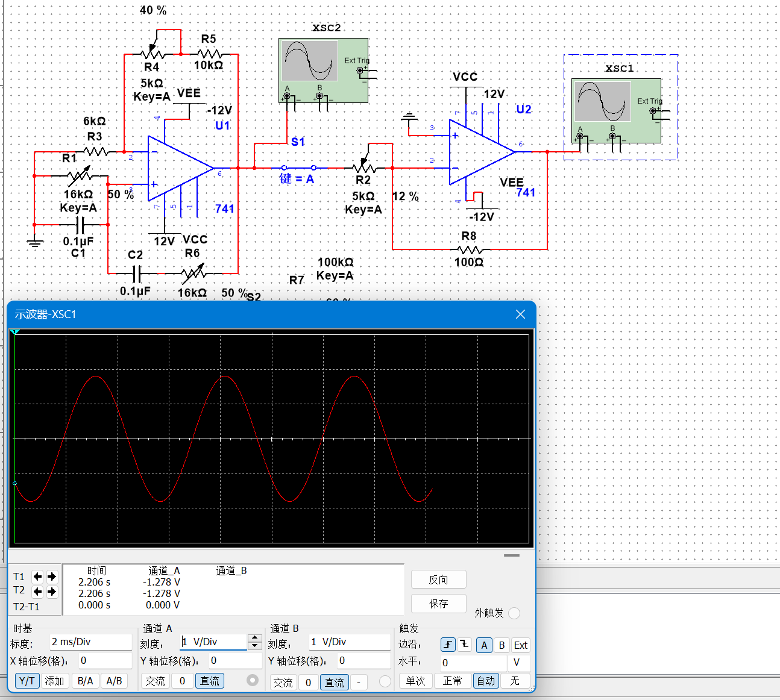Decrease channel A scale with down stepper
This screenshot has width=780, height=700.
pos(255,646)
